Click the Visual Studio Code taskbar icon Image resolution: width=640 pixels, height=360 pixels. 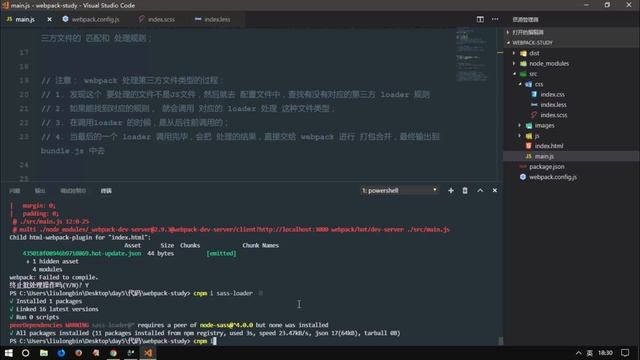pyautogui.click(x=148, y=353)
